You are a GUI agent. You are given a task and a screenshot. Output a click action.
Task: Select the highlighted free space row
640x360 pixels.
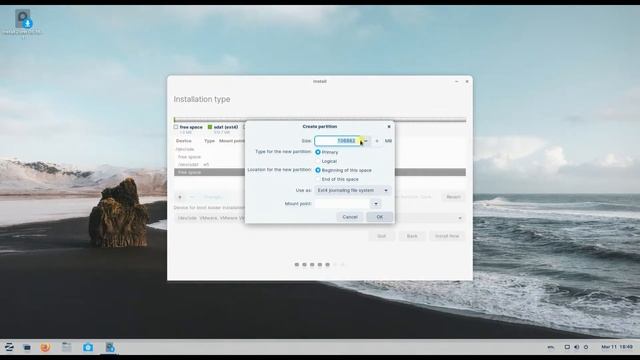coord(320,172)
